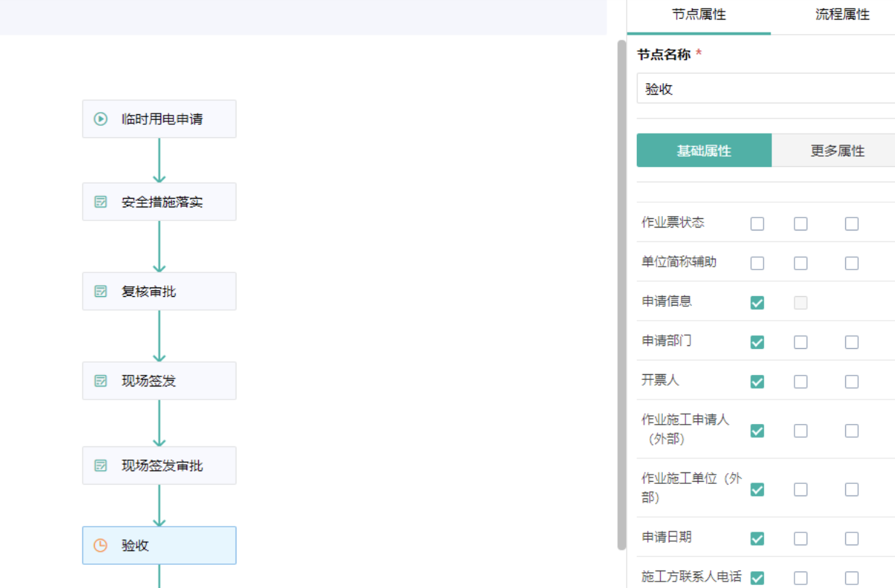Switch to the 节点属性 tab

tap(698, 14)
